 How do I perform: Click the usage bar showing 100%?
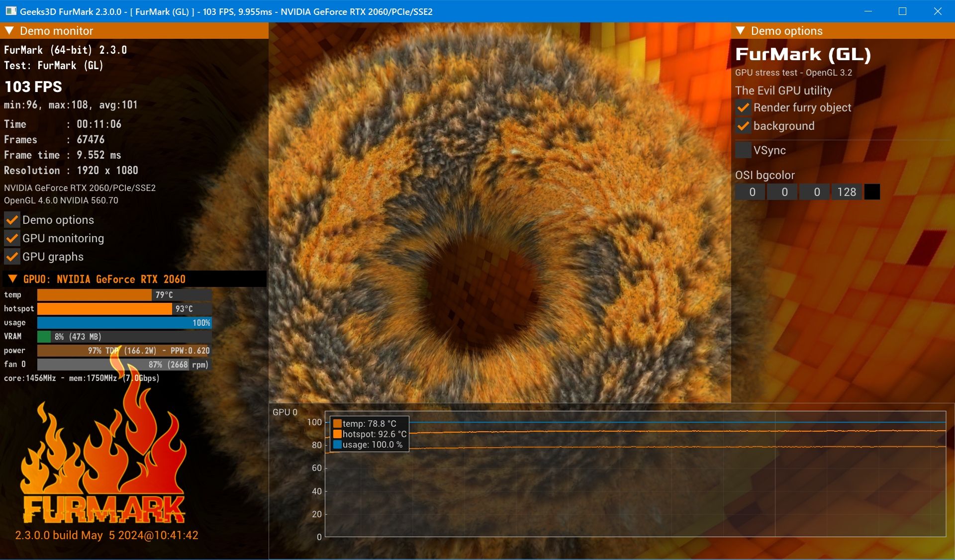tap(124, 323)
